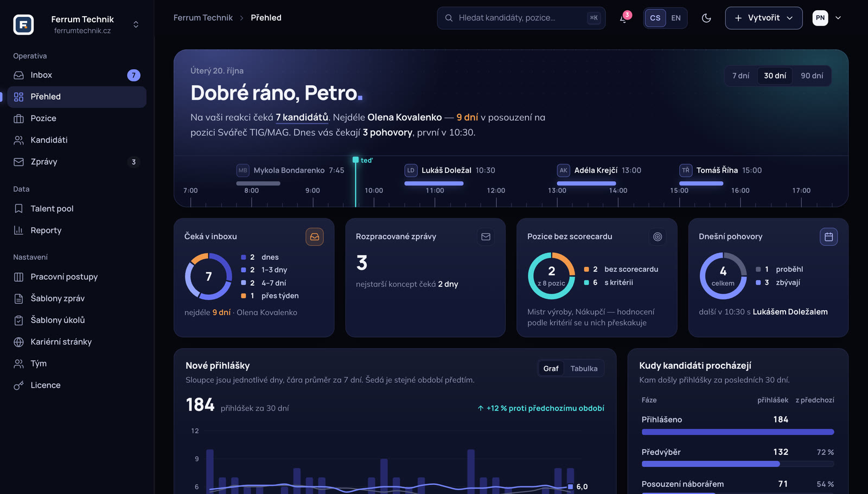Image resolution: width=868 pixels, height=494 pixels.
Task: Select the 90 dní period
Action: pyautogui.click(x=812, y=75)
